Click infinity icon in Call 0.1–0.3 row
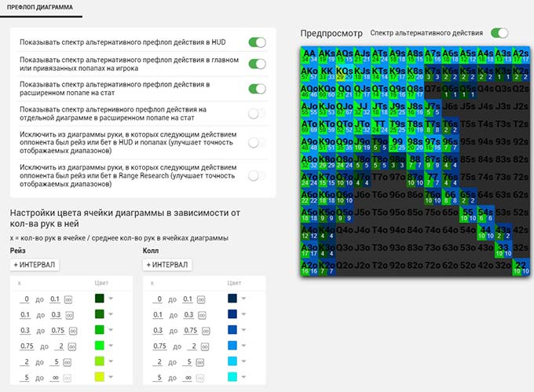 click(202, 314)
